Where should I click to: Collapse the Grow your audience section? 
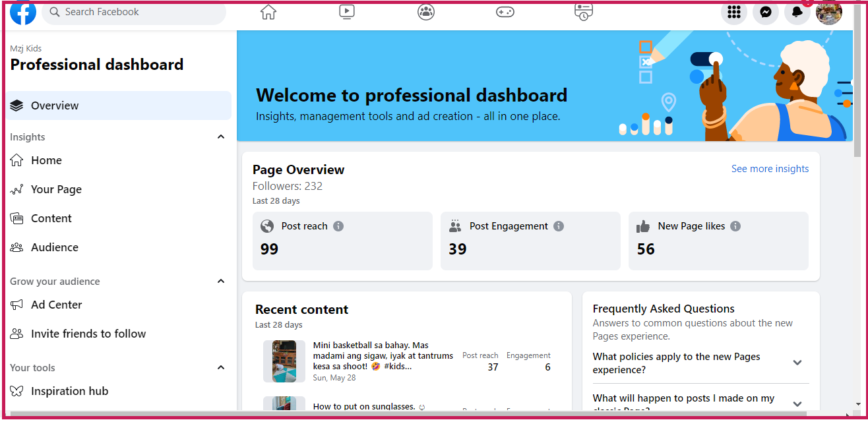pos(221,282)
